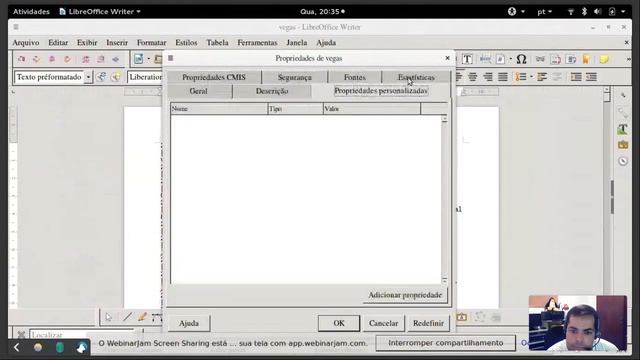Click the justified alignment icon
This screenshot has width=640, height=360.
click(x=503, y=77)
